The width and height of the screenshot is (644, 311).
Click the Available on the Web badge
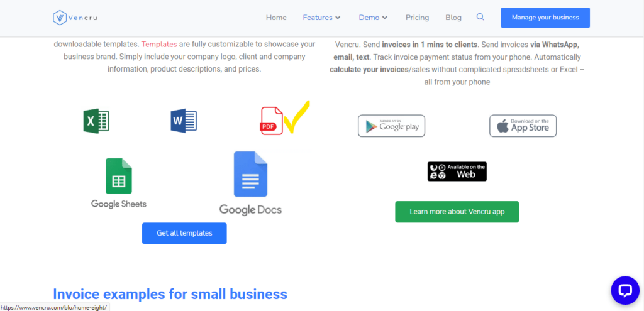(457, 172)
